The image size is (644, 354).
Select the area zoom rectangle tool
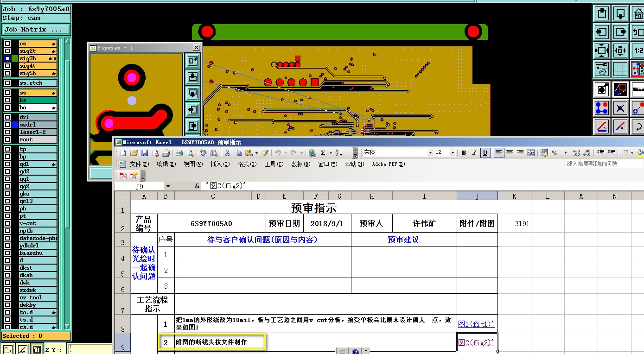(x=620, y=89)
